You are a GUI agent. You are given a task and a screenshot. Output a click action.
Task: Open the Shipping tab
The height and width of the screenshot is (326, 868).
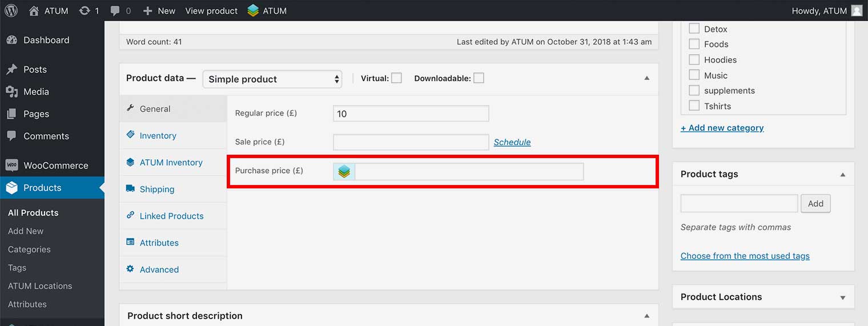[x=156, y=190]
